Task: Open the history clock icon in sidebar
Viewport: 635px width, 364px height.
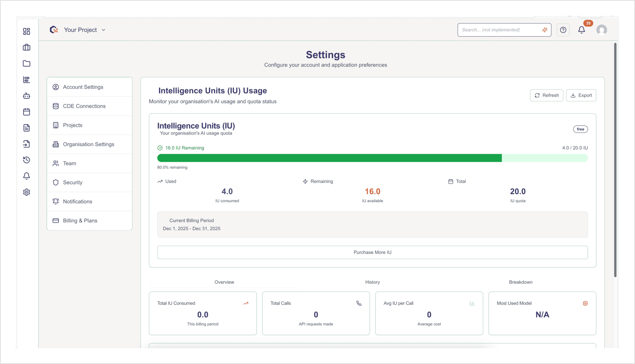Action: point(26,160)
